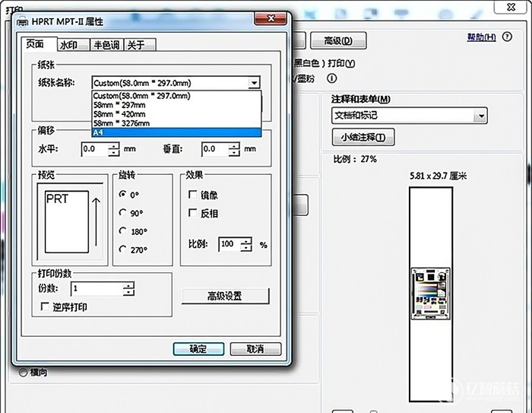Confirm with the 确定 button

coord(198,349)
